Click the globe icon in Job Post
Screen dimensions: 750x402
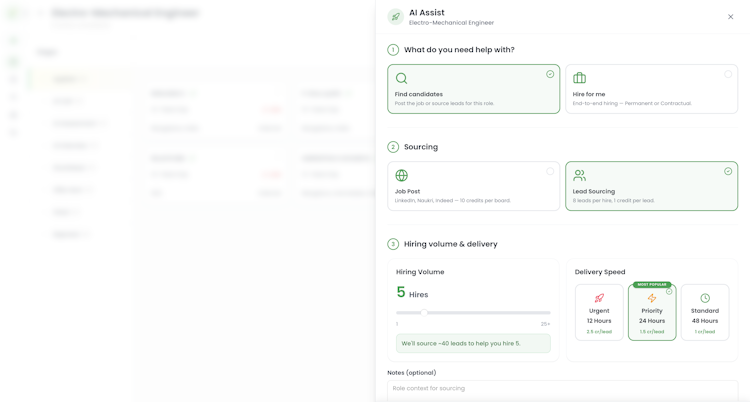click(401, 175)
